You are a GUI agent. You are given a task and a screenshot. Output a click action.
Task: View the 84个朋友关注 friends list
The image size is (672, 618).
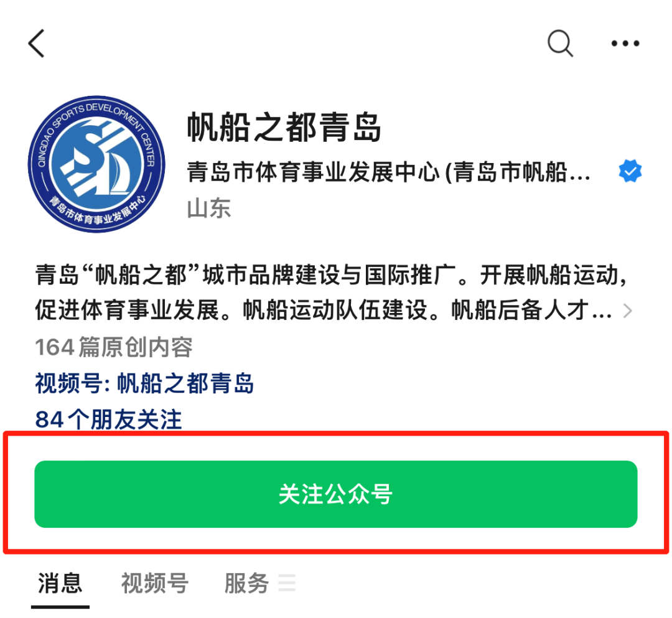[x=108, y=419]
